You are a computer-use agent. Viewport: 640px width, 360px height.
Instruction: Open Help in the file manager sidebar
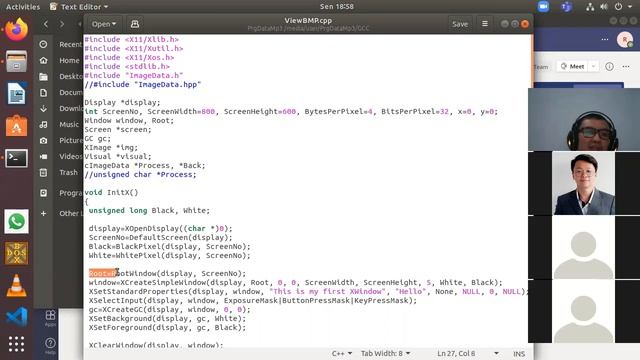(x=50, y=345)
